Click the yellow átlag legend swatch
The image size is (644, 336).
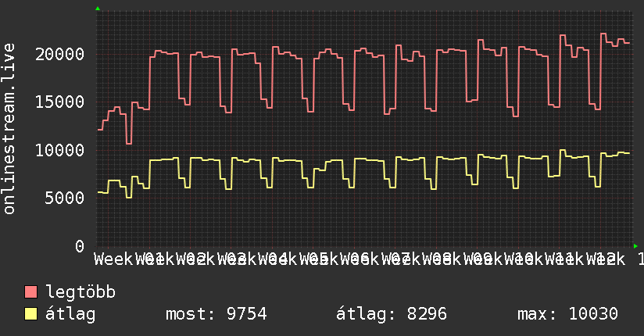30,314
